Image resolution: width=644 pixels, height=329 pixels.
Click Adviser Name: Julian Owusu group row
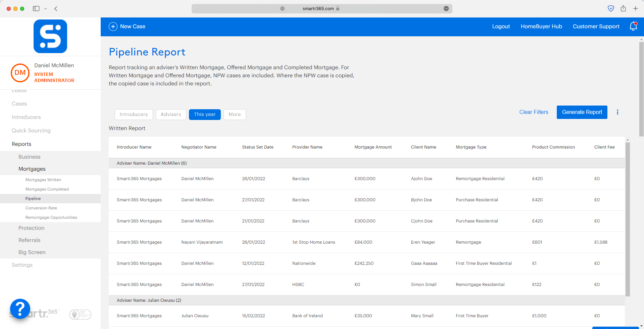click(x=367, y=300)
